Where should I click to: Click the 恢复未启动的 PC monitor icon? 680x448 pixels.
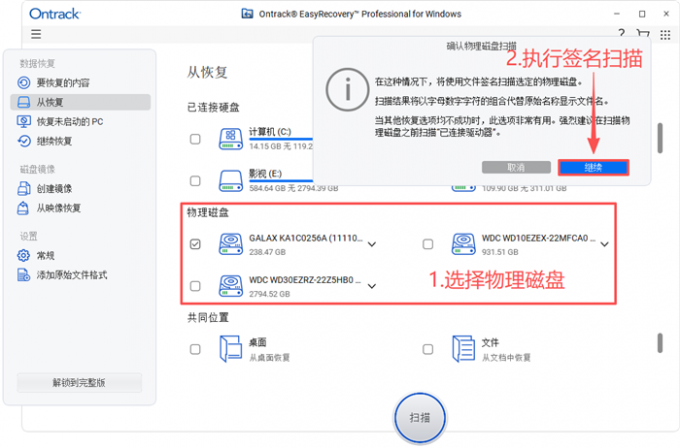click(24, 121)
